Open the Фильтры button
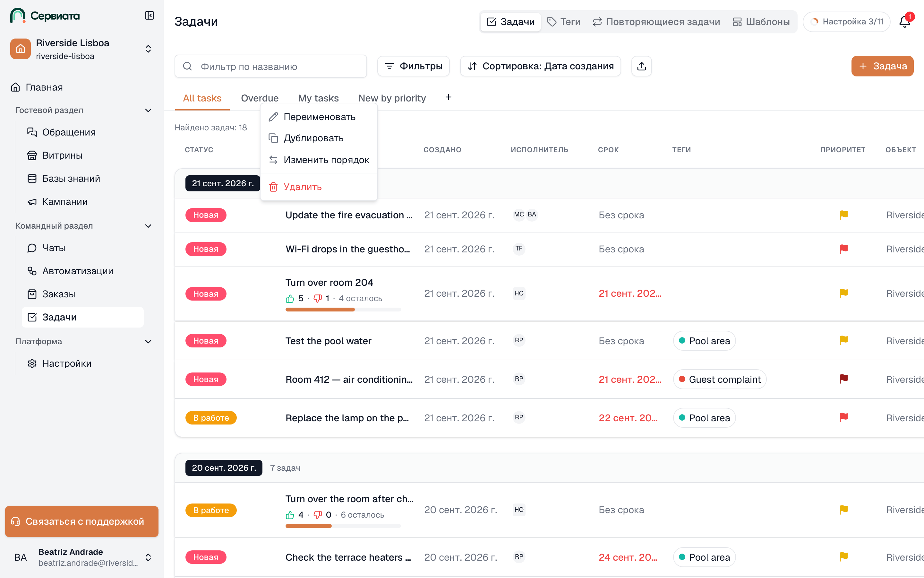This screenshot has width=924, height=578. click(x=413, y=66)
